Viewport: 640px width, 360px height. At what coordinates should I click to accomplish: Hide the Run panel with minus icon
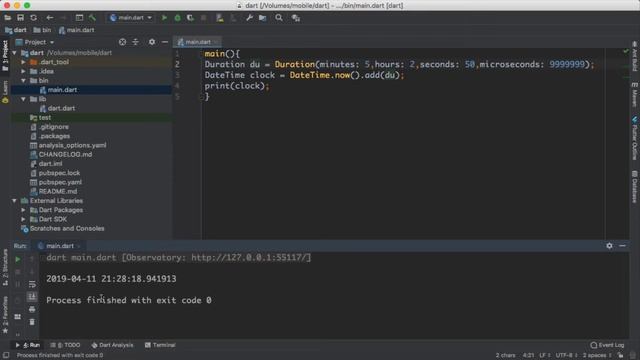coord(622,246)
